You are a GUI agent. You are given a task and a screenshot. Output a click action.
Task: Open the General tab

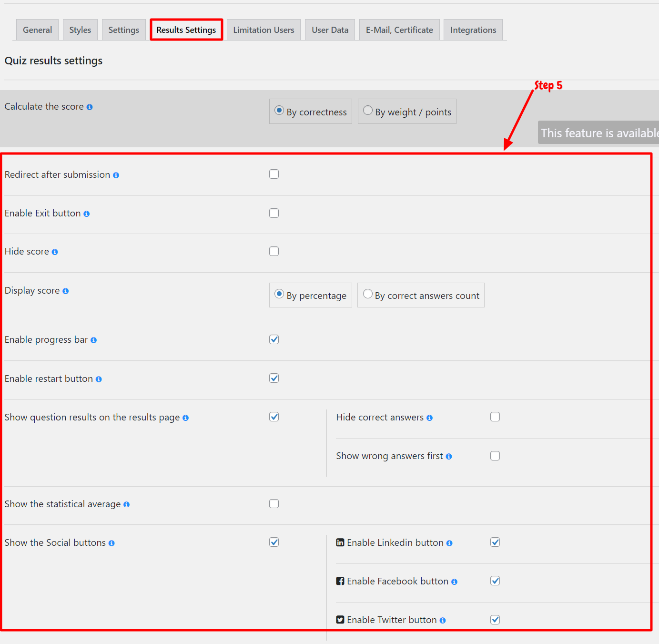(x=37, y=30)
